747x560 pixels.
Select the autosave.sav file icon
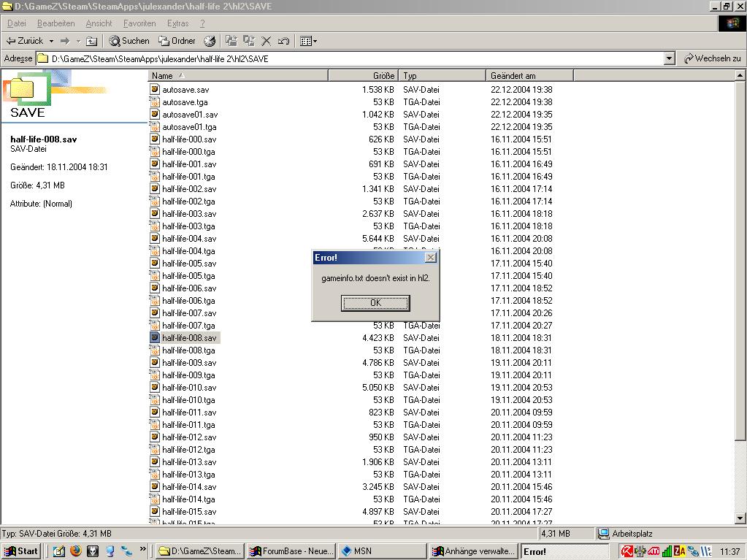tap(154, 89)
